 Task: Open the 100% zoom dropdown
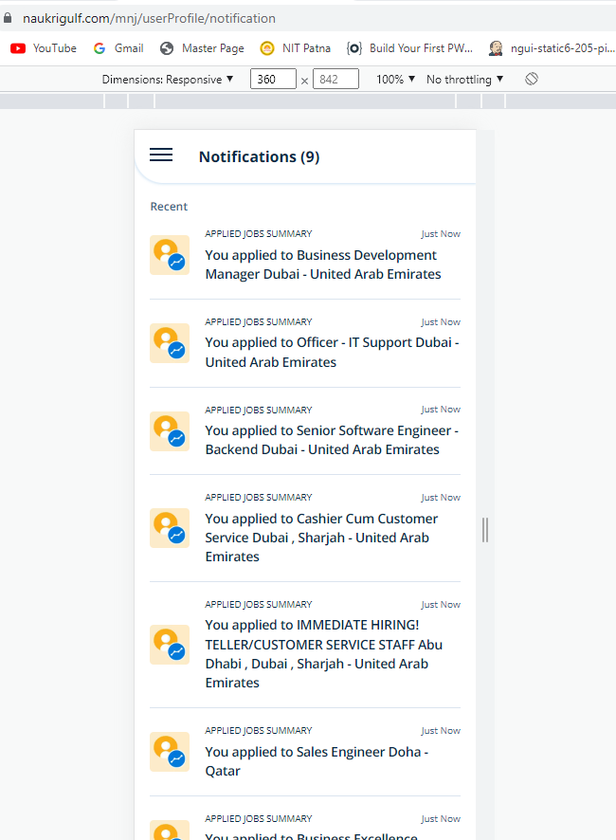(395, 80)
